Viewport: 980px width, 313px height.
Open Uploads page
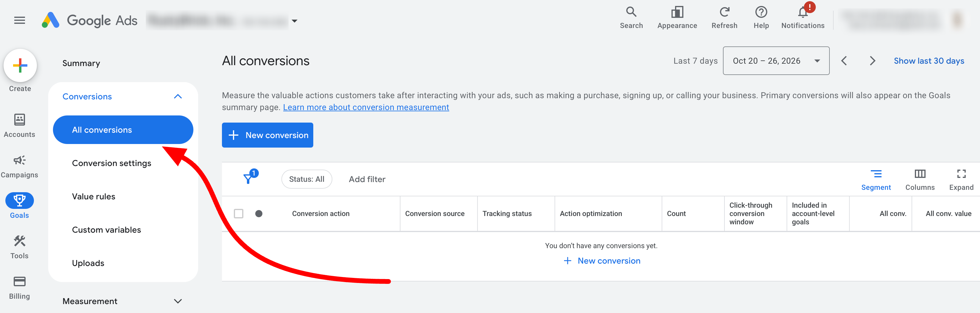[88, 263]
